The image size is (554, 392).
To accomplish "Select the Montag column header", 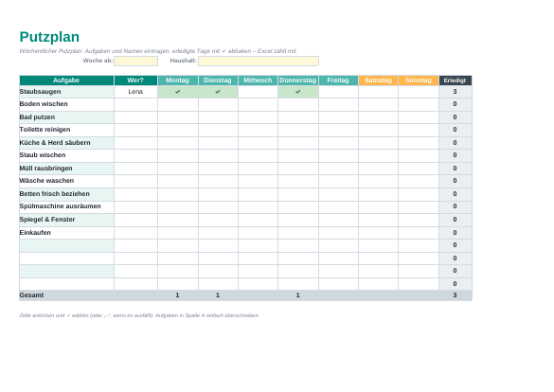I will 178,80.
